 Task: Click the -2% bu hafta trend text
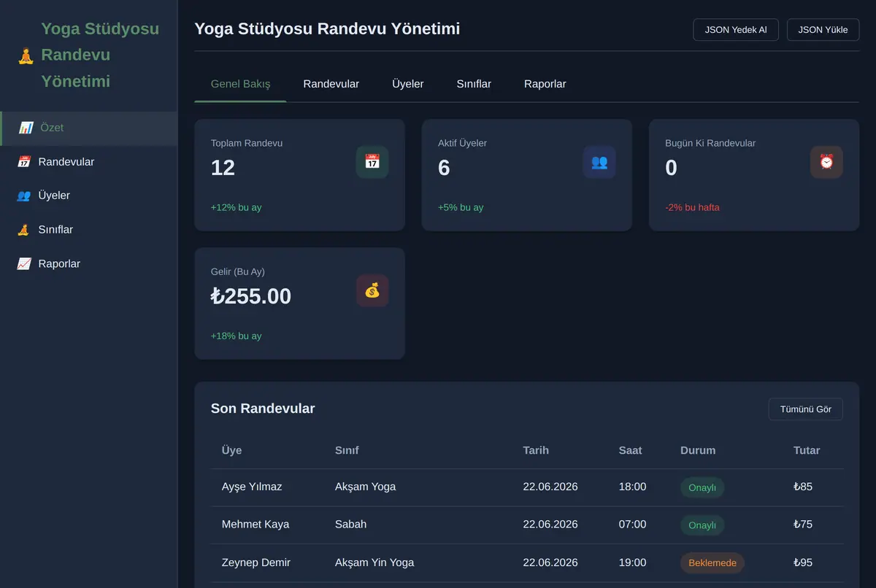692,207
